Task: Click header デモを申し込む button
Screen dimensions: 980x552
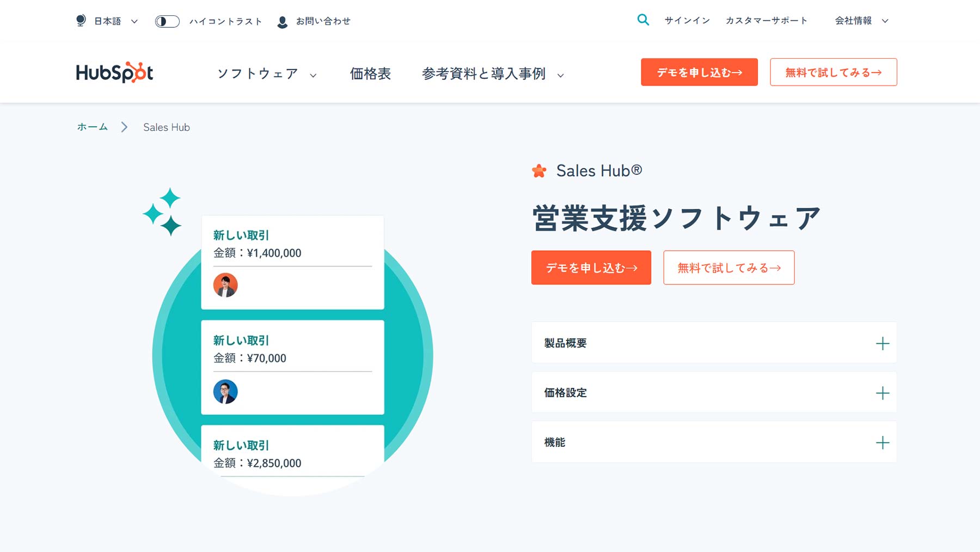Action: 699,72
